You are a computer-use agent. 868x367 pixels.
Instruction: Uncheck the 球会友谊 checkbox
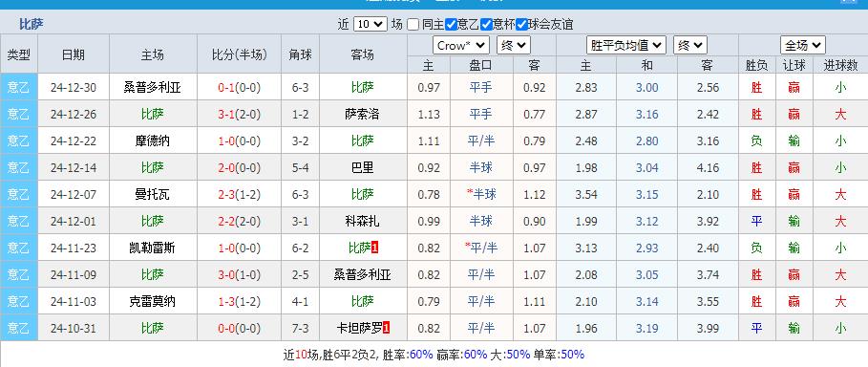click(x=521, y=25)
